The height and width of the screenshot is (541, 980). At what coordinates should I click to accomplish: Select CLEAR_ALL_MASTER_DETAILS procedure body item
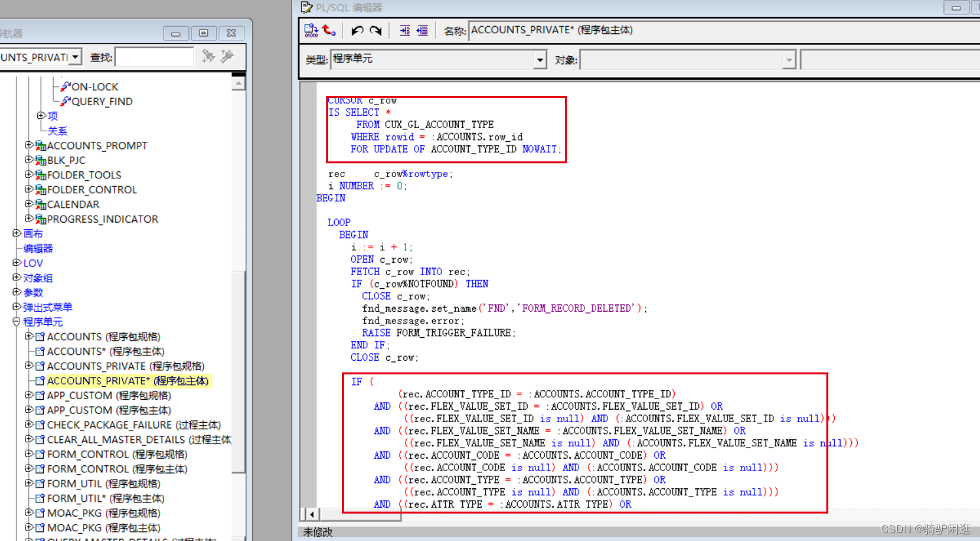coord(139,440)
